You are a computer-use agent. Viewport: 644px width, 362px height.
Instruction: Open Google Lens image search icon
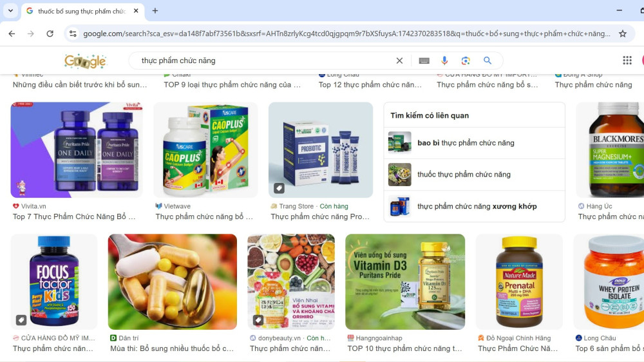[x=466, y=61]
